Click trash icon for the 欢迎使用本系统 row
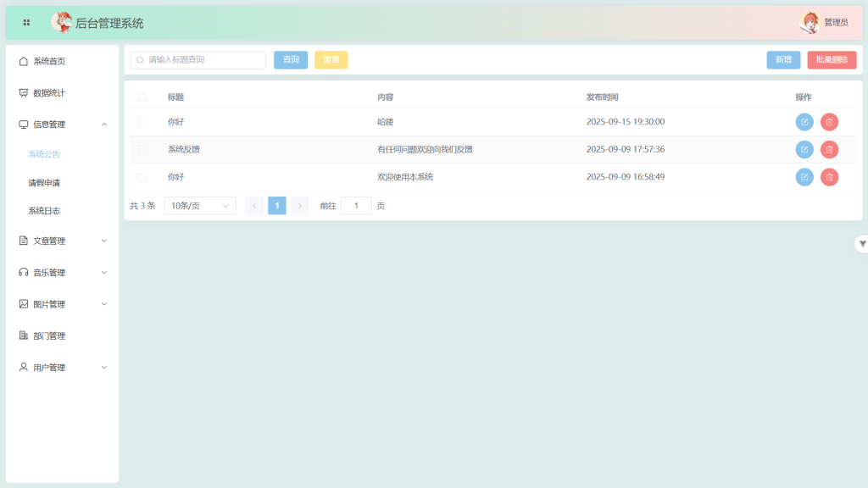The width and height of the screenshot is (868, 488). [829, 177]
